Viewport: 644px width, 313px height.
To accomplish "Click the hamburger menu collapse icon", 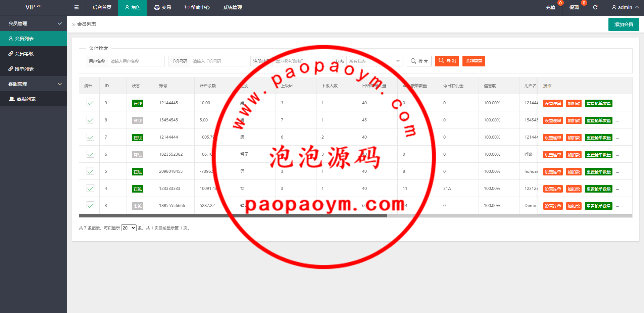I will 77,7.
